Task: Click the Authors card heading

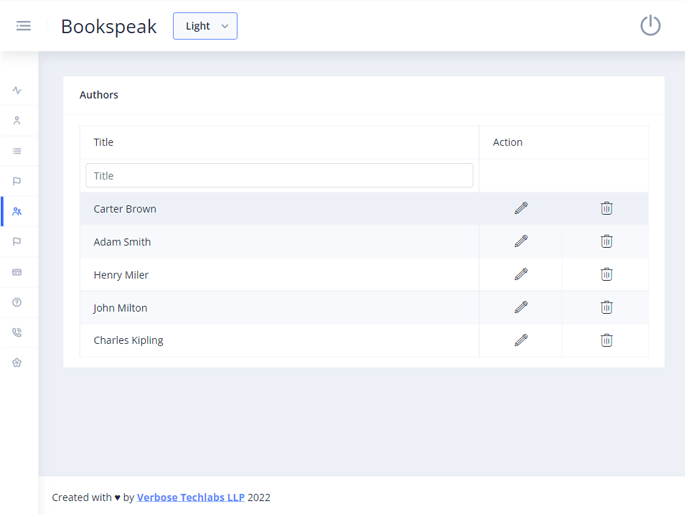Action: [99, 95]
